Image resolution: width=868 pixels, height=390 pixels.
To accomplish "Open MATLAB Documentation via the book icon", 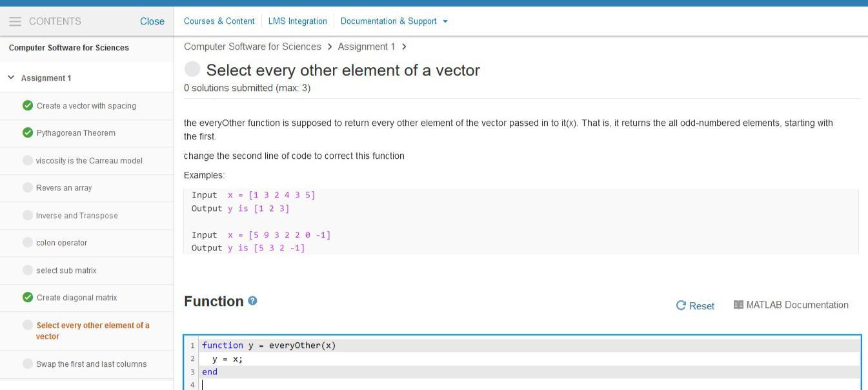I will tap(737, 304).
